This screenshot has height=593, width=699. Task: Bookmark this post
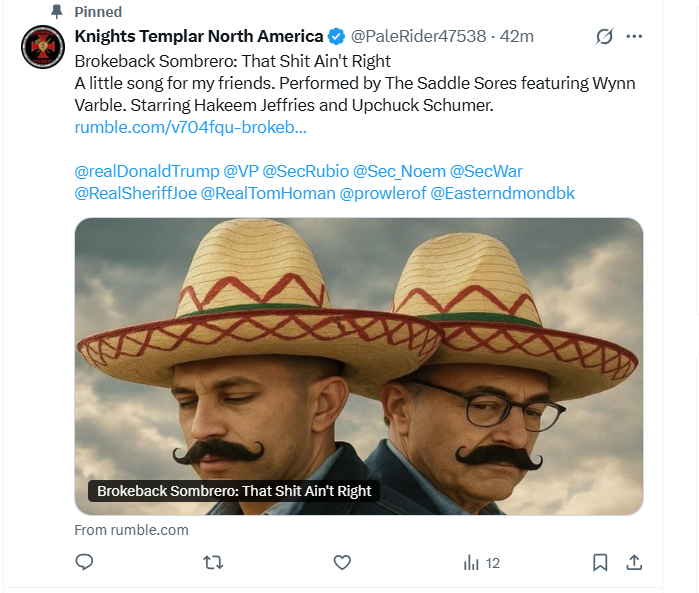600,563
